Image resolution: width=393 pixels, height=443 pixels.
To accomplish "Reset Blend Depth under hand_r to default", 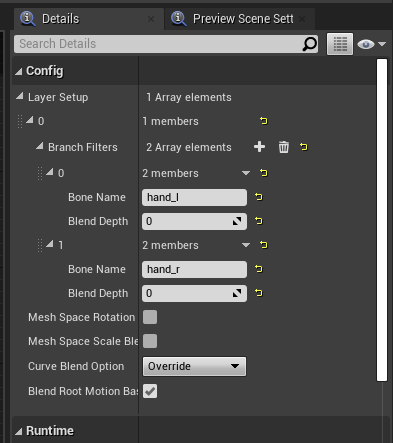I will [259, 293].
